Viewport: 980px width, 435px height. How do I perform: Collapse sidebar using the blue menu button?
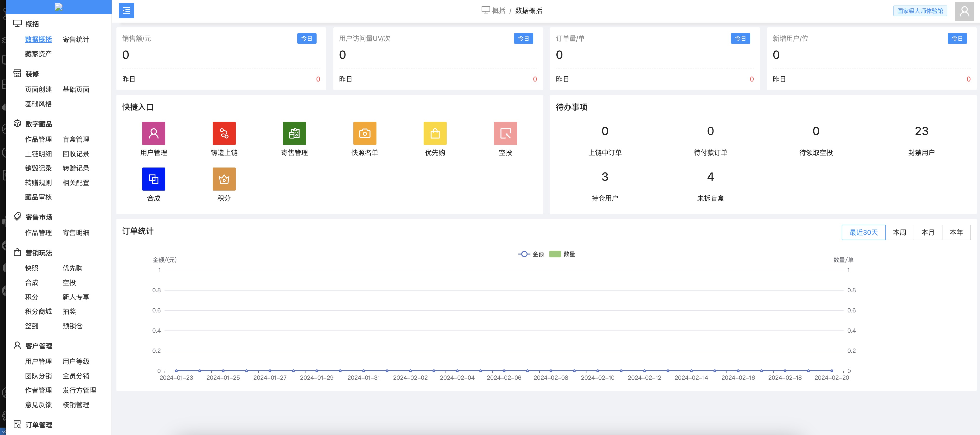pos(126,11)
